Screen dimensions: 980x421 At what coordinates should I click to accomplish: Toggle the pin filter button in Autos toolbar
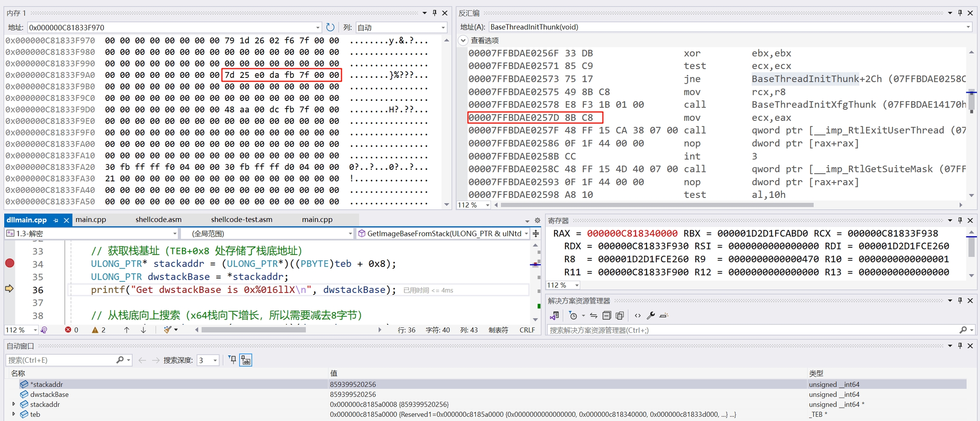[232, 360]
